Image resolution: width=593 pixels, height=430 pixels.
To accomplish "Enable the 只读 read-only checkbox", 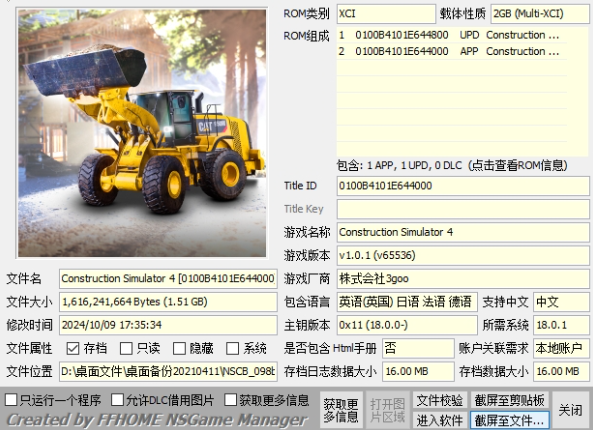I will (x=126, y=348).
